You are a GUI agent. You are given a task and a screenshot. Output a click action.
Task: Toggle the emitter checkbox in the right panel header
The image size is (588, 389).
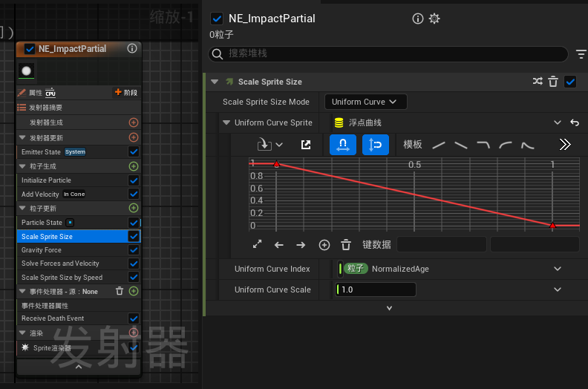(217, 19)
